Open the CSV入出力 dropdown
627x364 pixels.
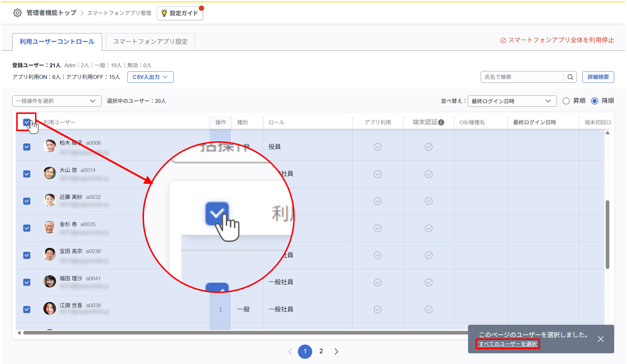(x=150, y=77)
